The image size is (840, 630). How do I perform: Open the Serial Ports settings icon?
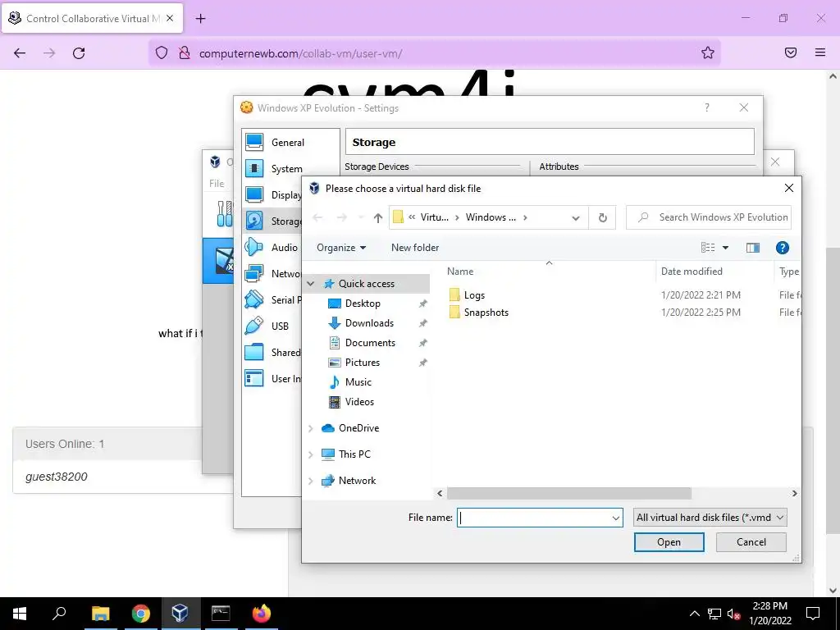254,300
